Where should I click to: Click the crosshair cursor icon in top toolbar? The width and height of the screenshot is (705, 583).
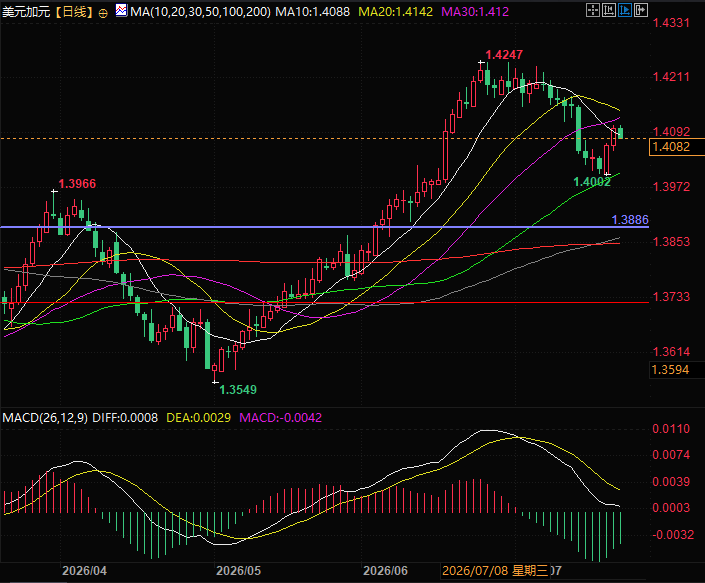pos(593,10)
